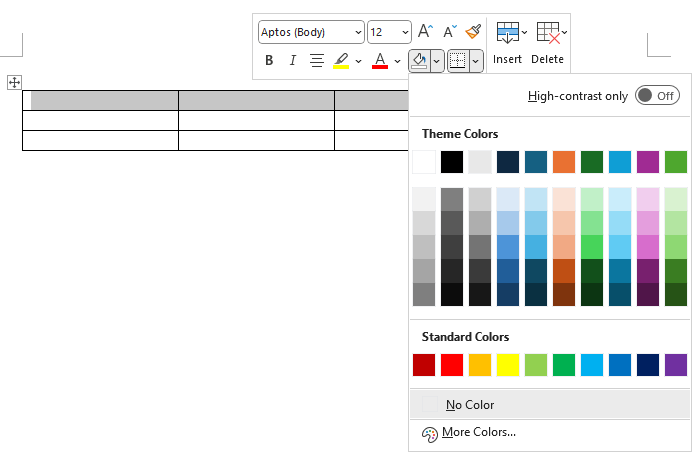Screen dimensions: 698x458
Task: Increase font size with grow font icon
Action: pos(425,32)
